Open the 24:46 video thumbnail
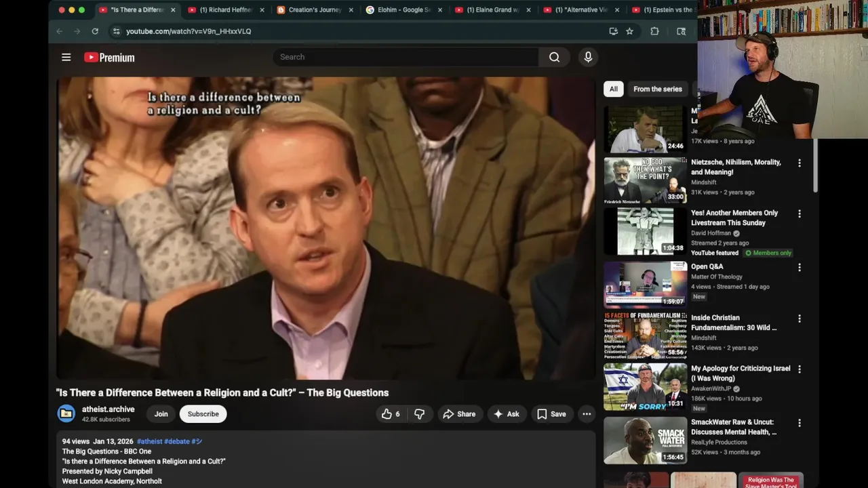This screenshot has width=868, height=488. pos(645,129)
